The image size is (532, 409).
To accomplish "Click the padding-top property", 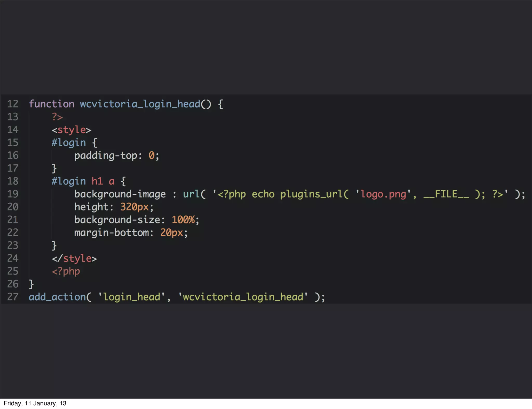I will point(106,156).
